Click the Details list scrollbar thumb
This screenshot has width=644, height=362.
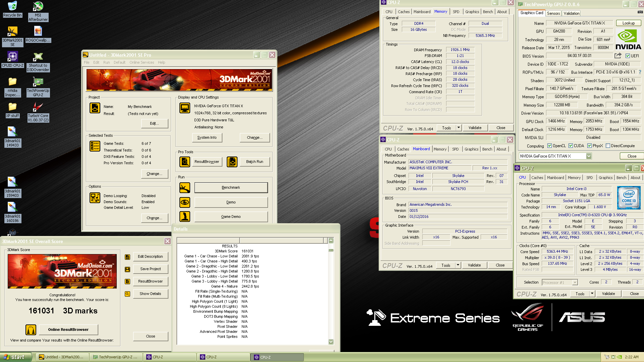pos(331,250)
